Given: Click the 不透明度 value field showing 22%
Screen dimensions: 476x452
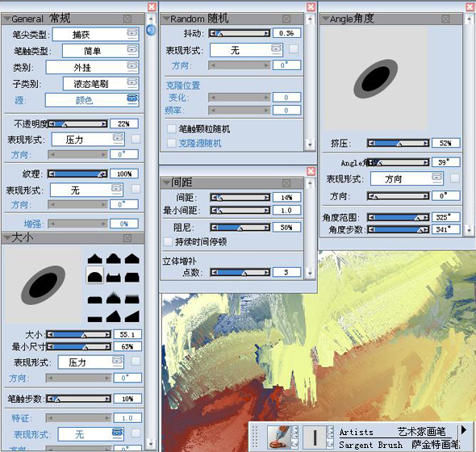Looking at the screenshot, I should click(x=124, y=123).
